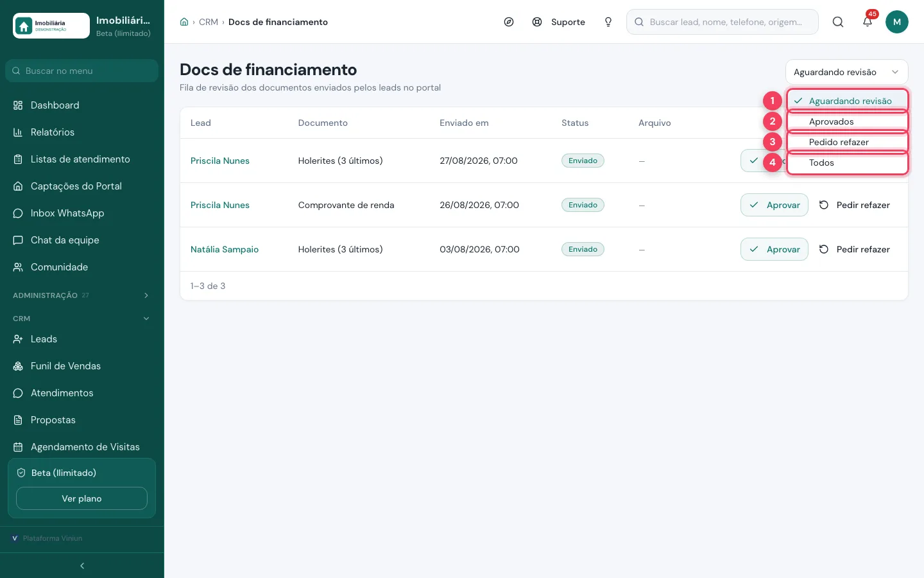Focus the Buscar lead search field
Viewport: 924px width, 578px height.
click(x=723, y=22)
